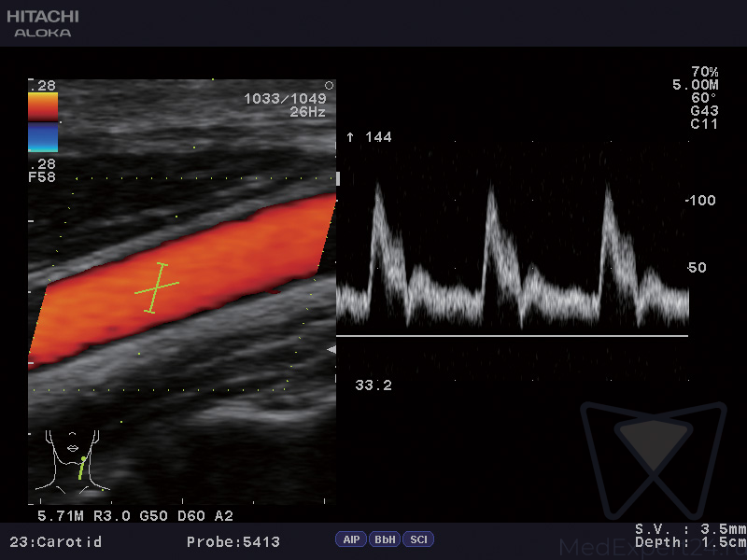747x560 pixels.
Task: Click the blue color flow scale bar
Action: click(x=43, y=138)
